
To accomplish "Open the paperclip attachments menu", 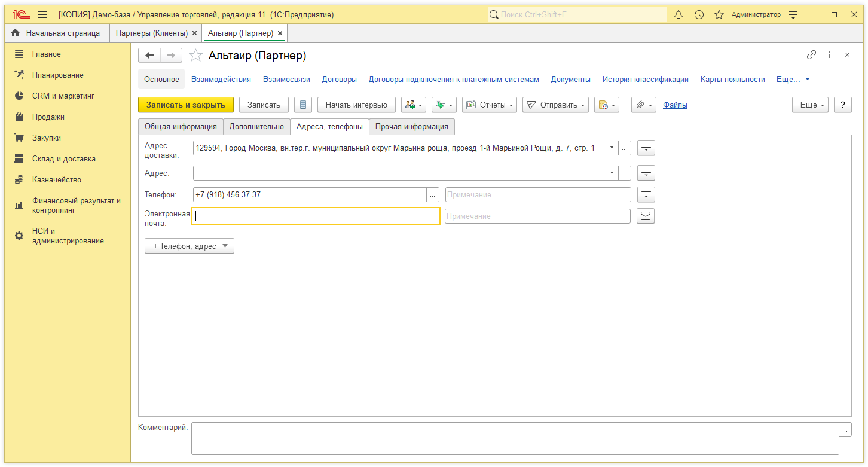I will point(643,105).
